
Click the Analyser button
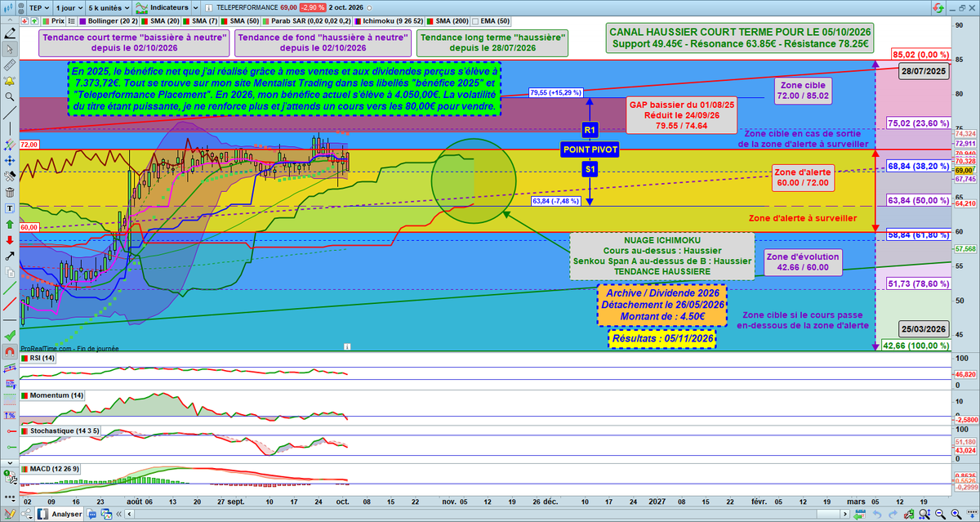click(x=59, y=515)
